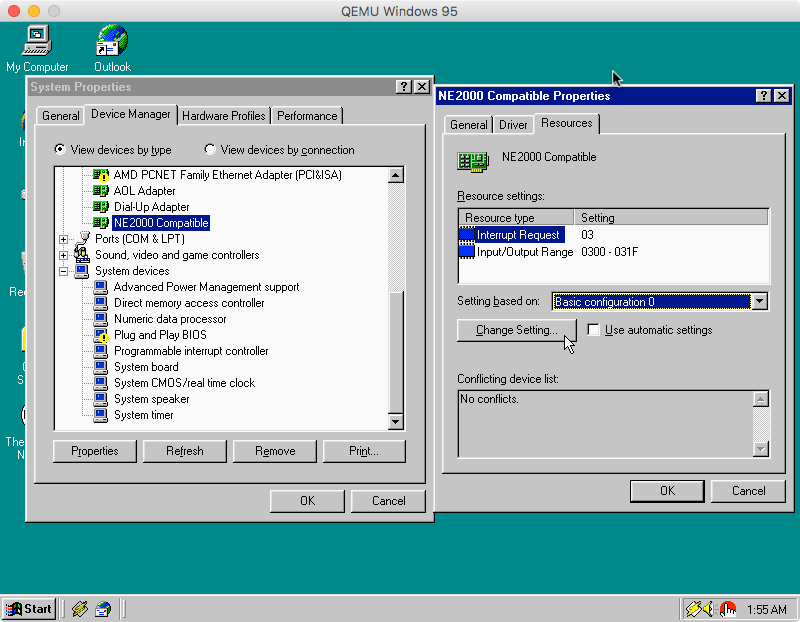Click the System devices category icon
The image size is (800, 622).
(x=82, y=270)
